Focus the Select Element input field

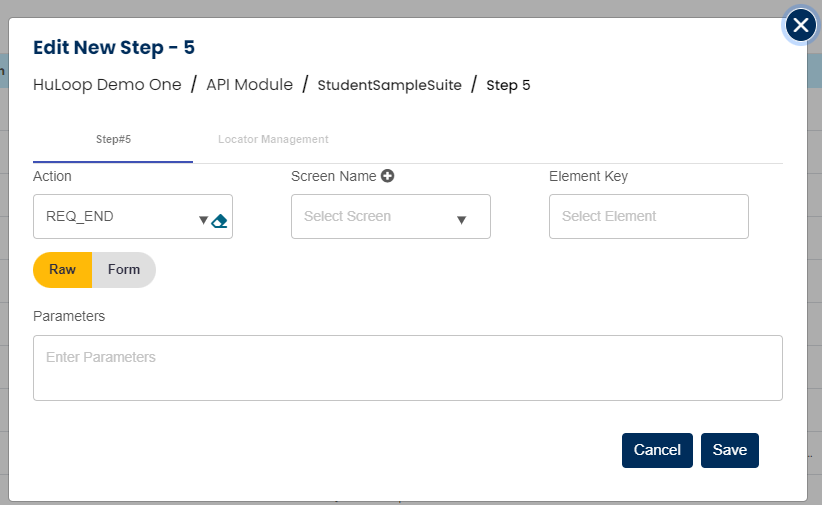coord(648,216)
